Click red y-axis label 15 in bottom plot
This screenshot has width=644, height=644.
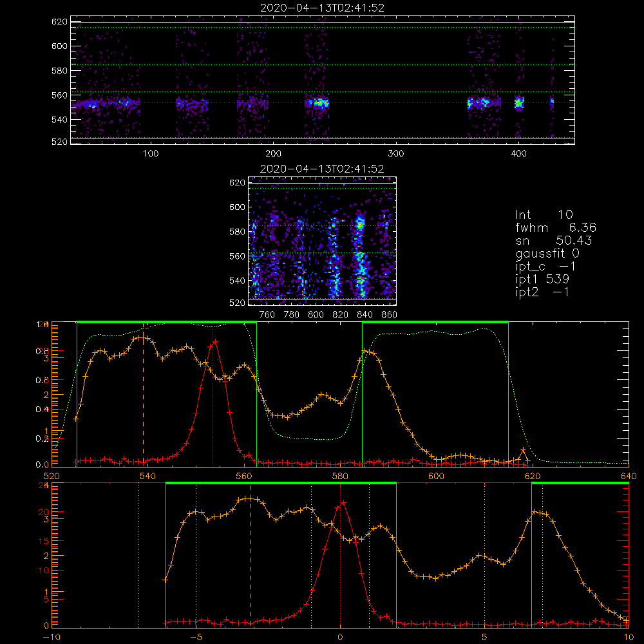(44, 541)
